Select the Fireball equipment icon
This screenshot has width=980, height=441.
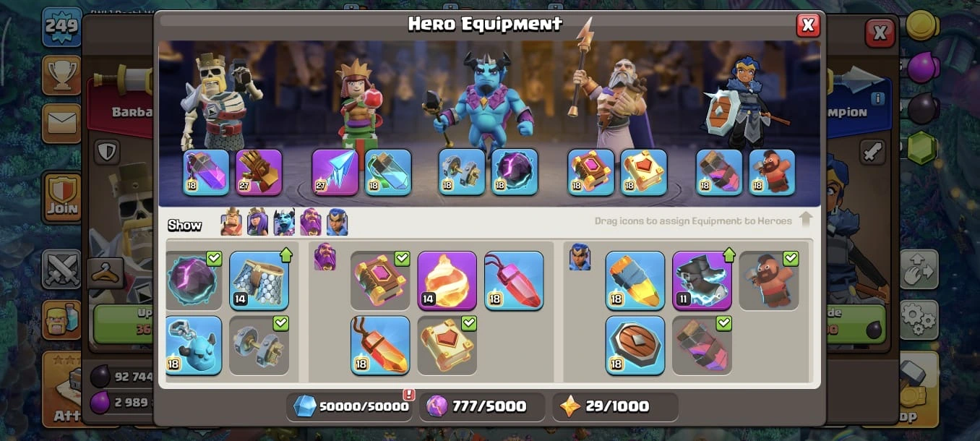tap(447, 281)
